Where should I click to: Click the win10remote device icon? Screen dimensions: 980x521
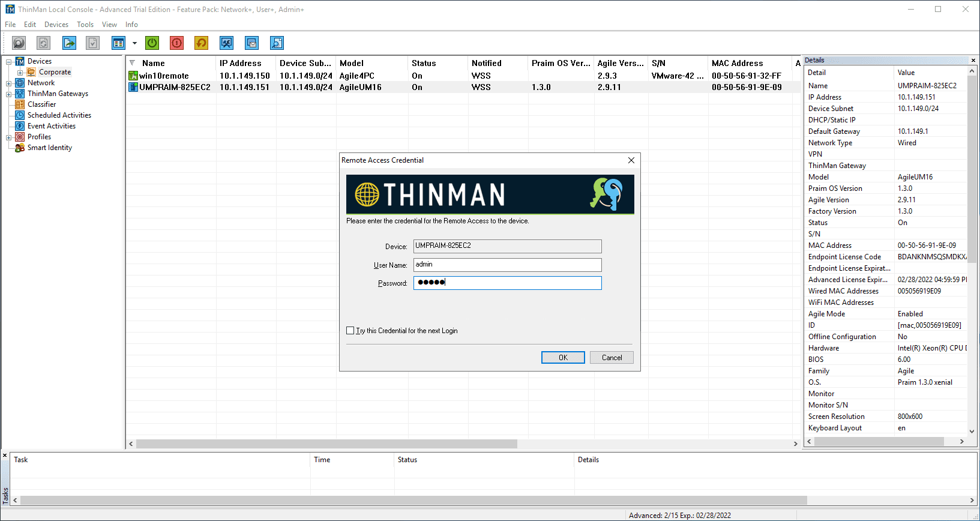133,76
